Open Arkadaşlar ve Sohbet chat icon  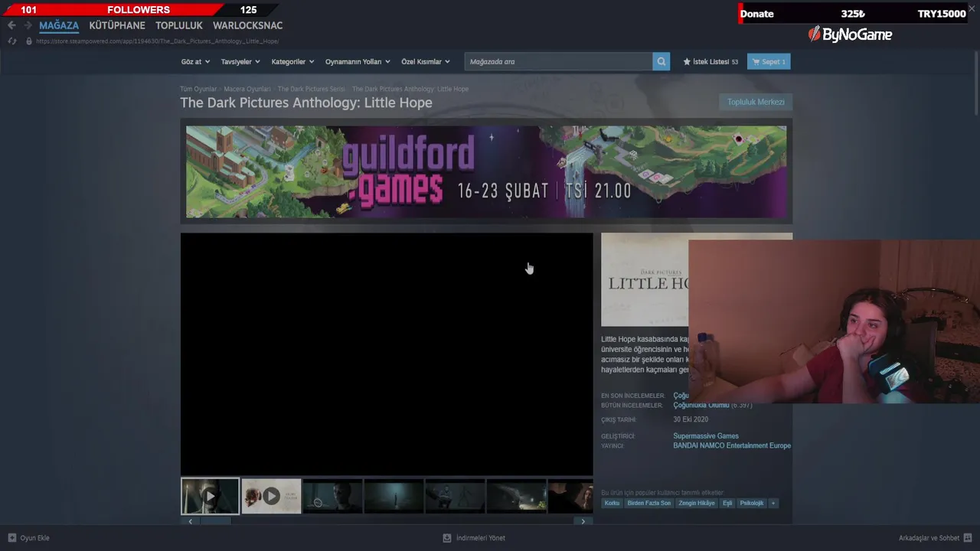968,538
